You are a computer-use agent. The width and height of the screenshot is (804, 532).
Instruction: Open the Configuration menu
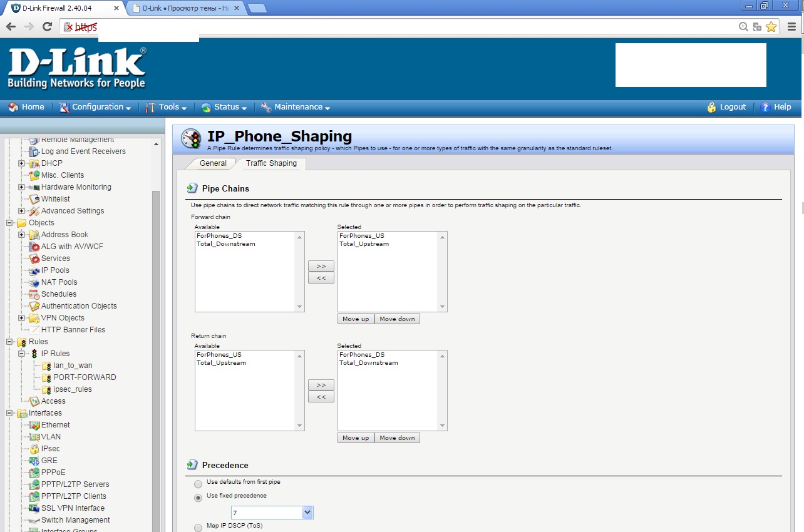[95, 107]
